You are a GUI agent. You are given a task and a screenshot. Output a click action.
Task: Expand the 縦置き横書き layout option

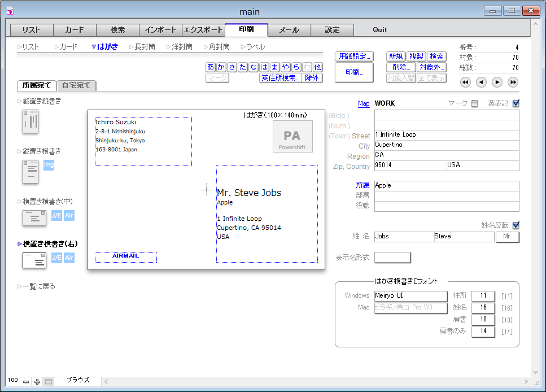click(x=38, y=151)
